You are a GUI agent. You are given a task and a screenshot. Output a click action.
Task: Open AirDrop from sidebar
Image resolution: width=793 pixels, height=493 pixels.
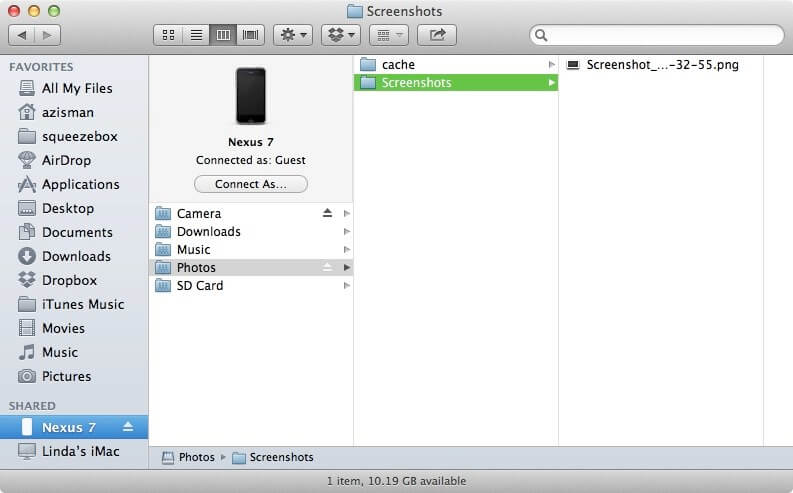tap(74, 160)
